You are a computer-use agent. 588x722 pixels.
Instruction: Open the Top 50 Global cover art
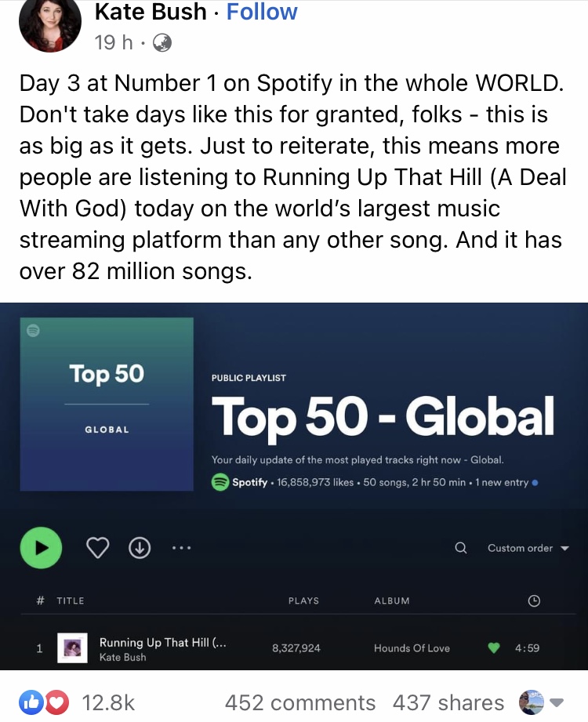(x=107, y=404)
